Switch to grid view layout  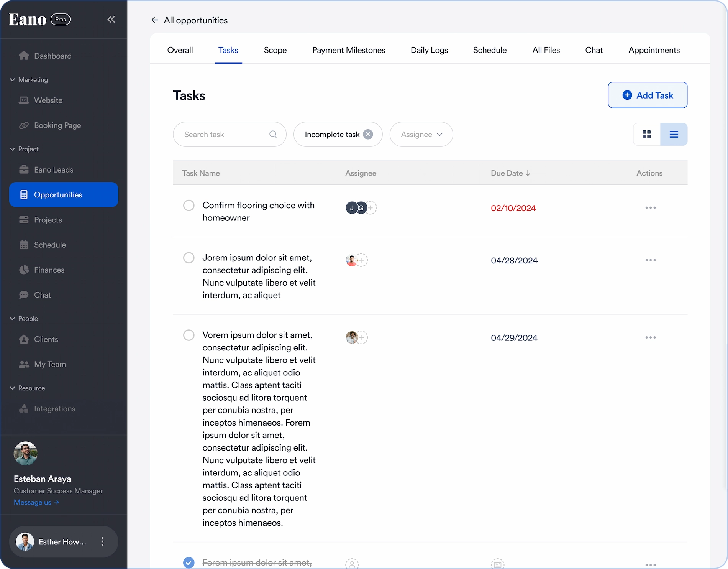(647, 134)
